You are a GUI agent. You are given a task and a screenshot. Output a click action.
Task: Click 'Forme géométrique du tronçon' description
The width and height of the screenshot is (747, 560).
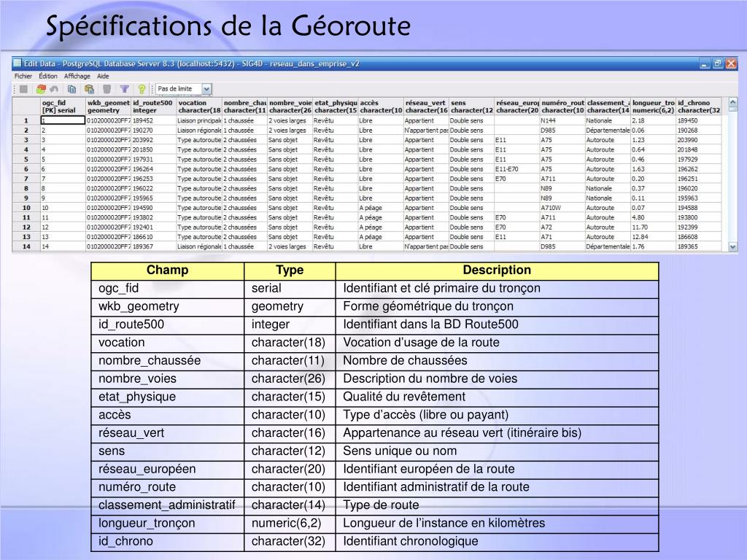point(428,306)
